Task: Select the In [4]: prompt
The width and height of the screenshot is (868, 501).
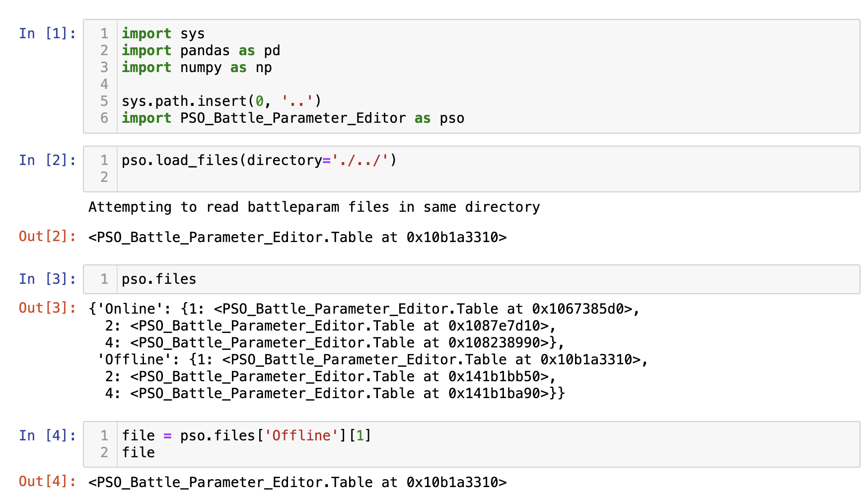Action: pyautogui.click(x=48, y=435)
